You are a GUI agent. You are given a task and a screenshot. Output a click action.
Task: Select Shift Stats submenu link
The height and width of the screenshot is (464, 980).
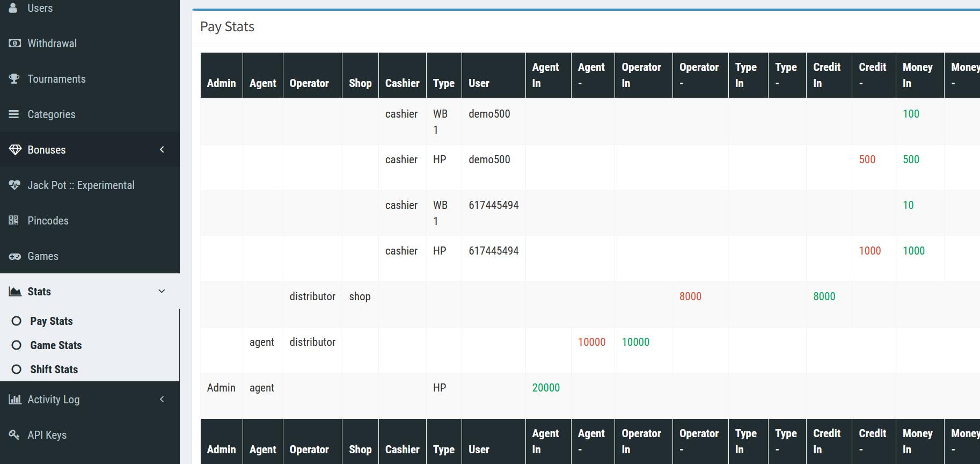pyautogui.click(x=54, y=369)
